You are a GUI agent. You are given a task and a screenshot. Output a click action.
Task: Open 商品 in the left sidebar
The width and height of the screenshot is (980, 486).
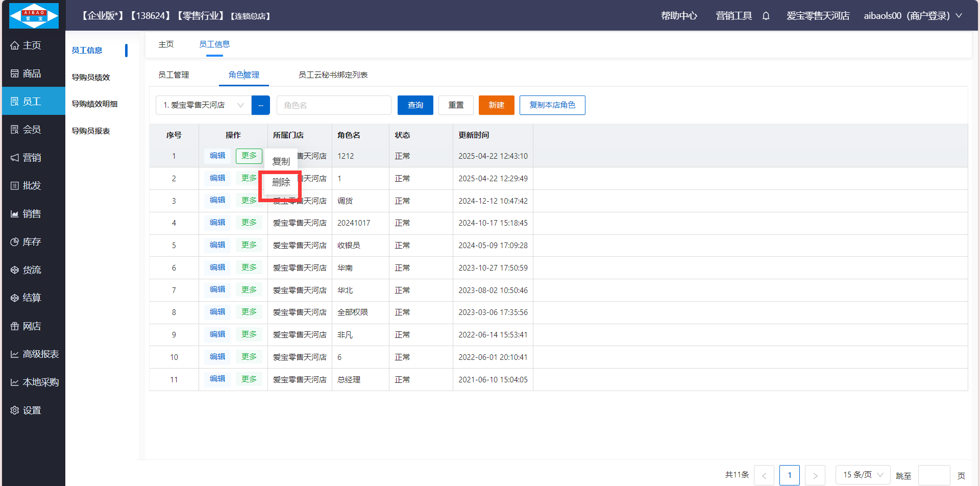tap(34, 74)
